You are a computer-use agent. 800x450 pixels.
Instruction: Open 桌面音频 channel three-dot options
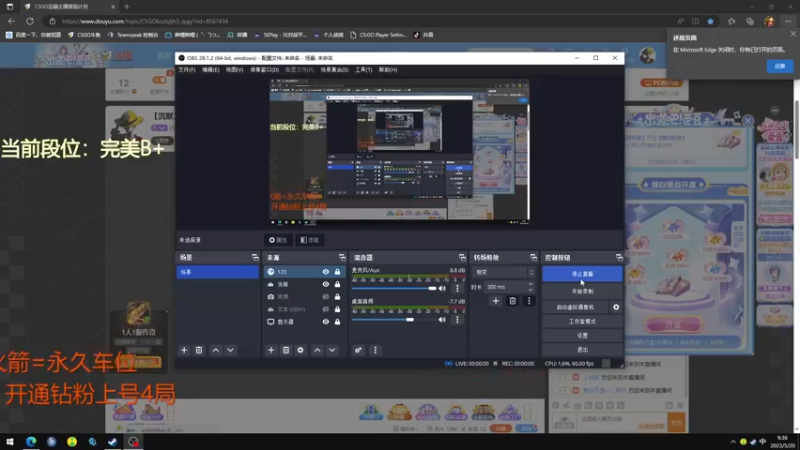458,319
